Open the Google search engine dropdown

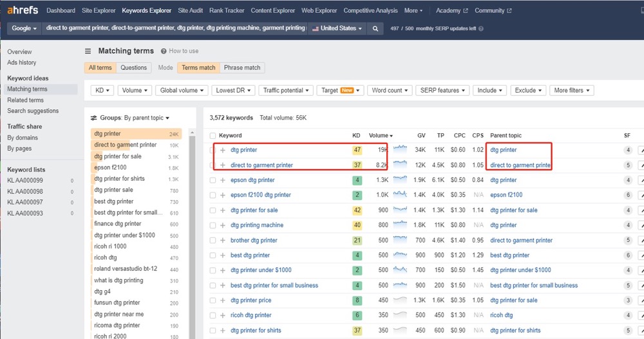24,28
